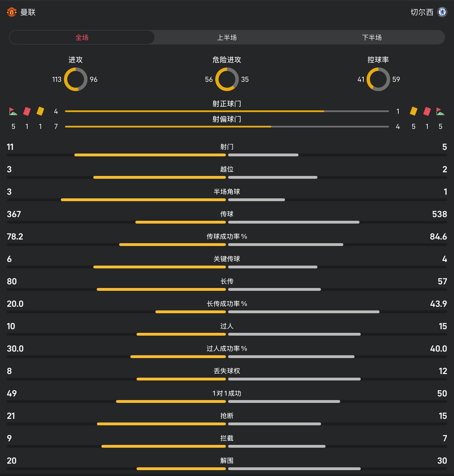
Task: Click Chelsea's yellow card icon
Action: tap(414, 111)
